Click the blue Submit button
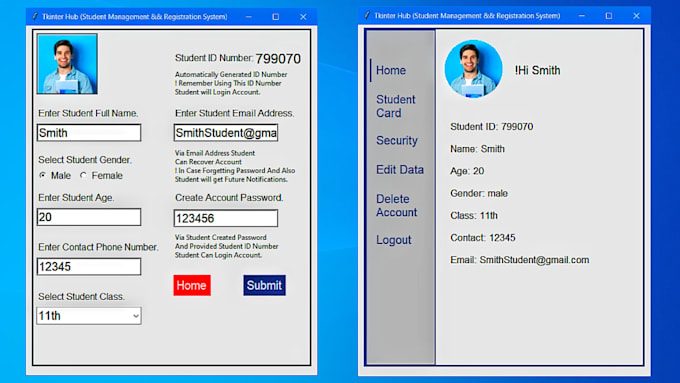This screenshot has height=383, width=680. [x=265, y=285]
